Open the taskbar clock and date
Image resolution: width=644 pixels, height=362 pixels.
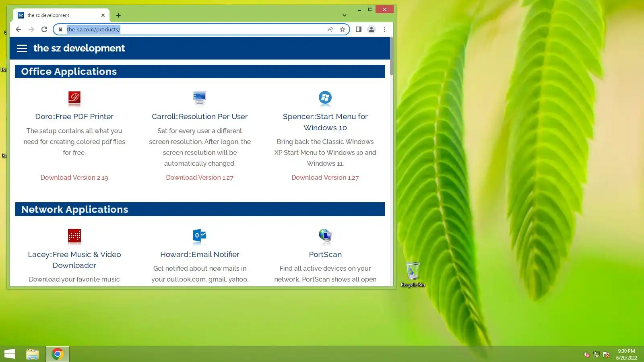626,354
